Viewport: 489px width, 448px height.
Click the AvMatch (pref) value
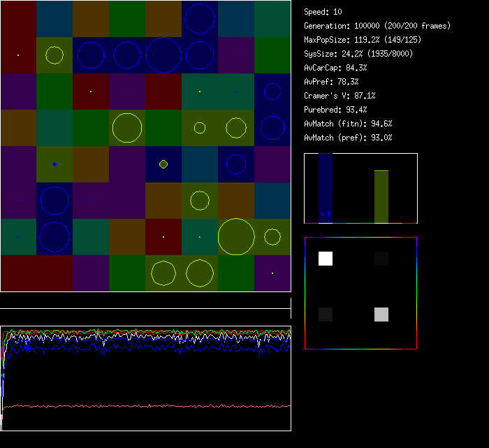[x=348, y=138]
